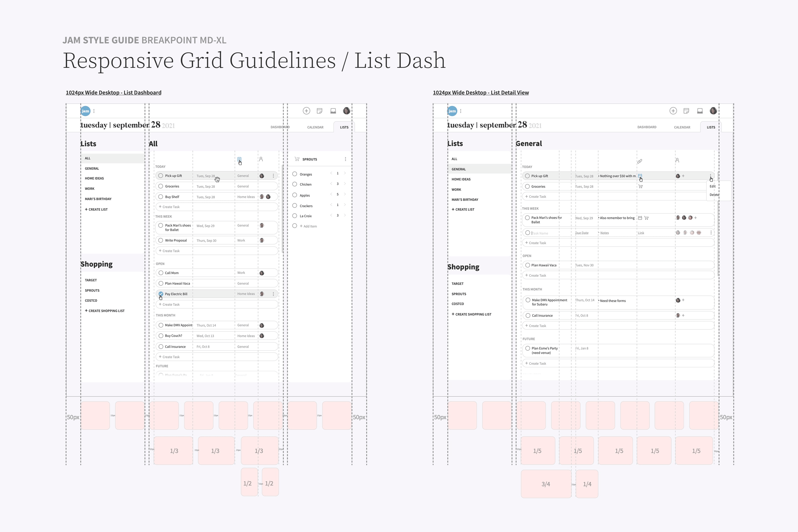Switch to the Calendar tab
The width and height of the screenshot is (798, 532).
[x=315, y=127]
